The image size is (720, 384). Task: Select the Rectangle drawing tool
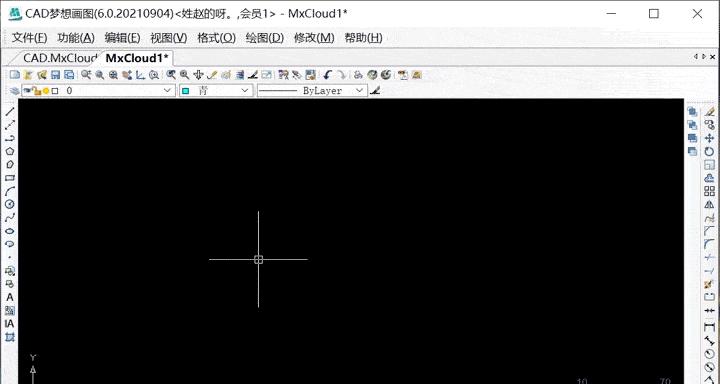point(10,178)
